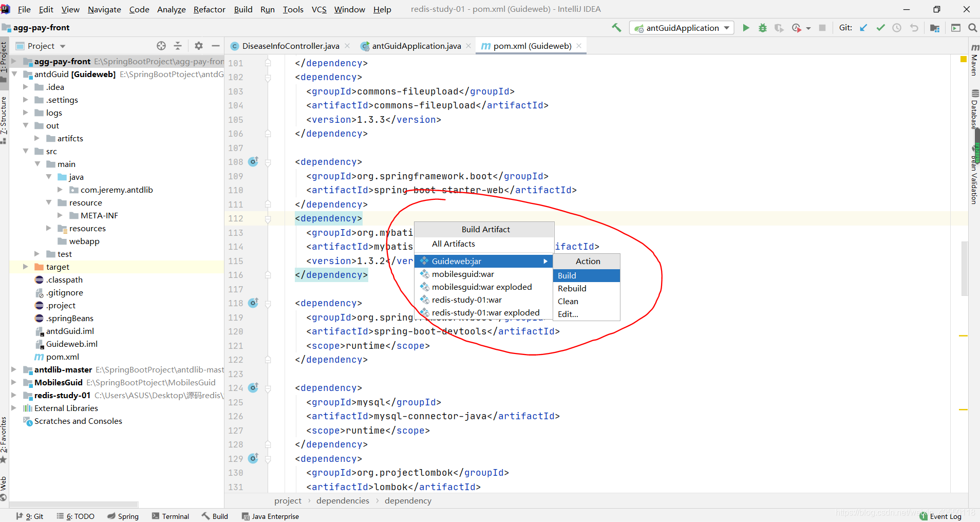The width and height of the screenshot is (980, 522).
Task: Start debugging with the bug icon
Action: click(763, 28)
